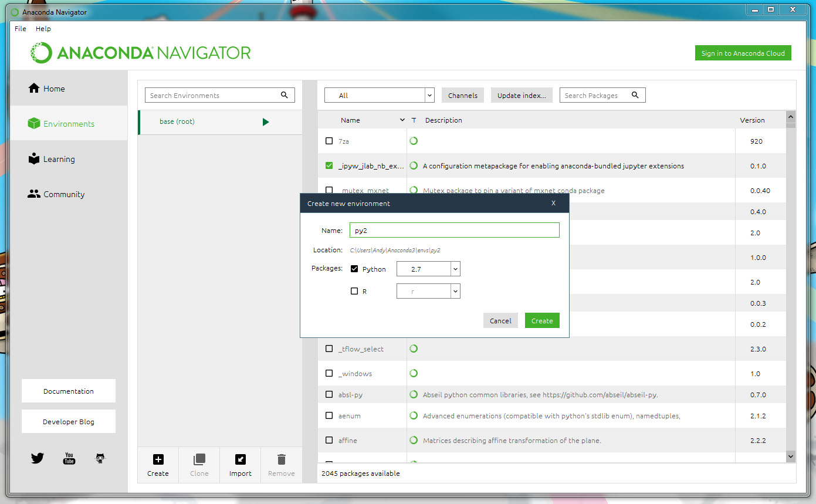The image size is (816, 504).
Task: Check the absl-py checkbox
Action: pos(329,394)
